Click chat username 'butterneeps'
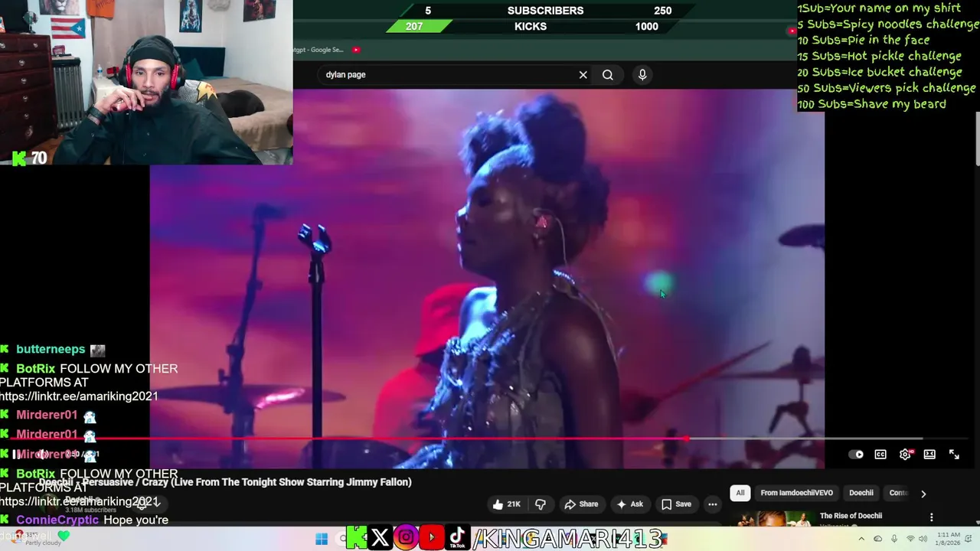The image size is (980, 551). (51, 349)
